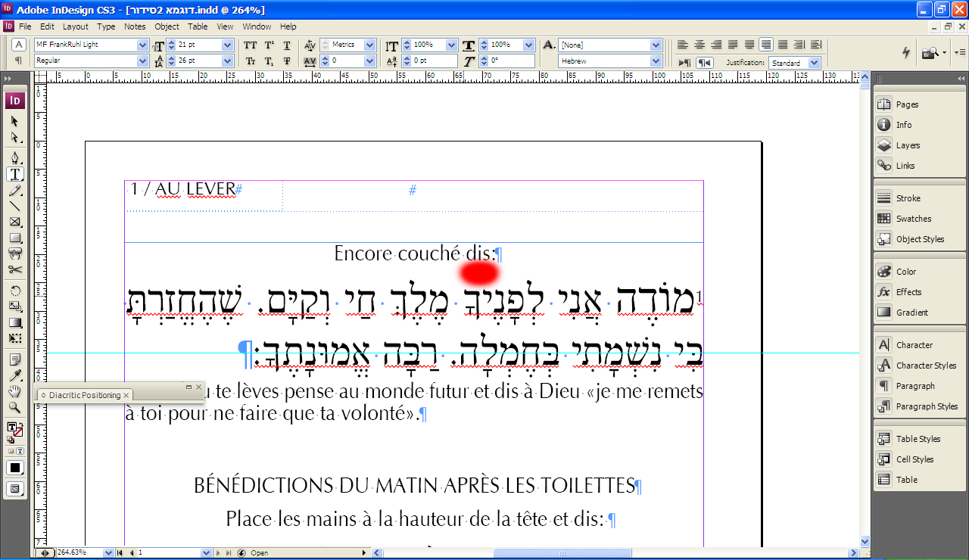Screen dimensions: 969x560
Task: Select the Direct Selection tool
Action: pos(14,137)
